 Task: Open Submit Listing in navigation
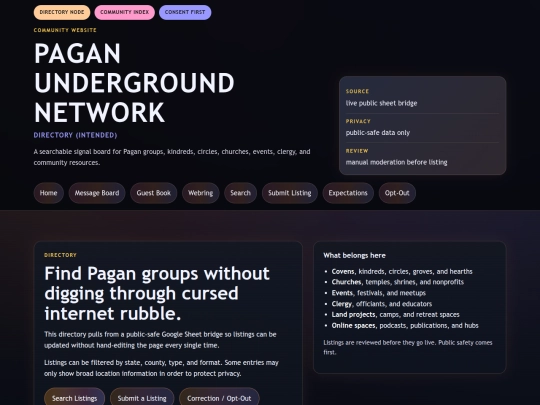290,193
